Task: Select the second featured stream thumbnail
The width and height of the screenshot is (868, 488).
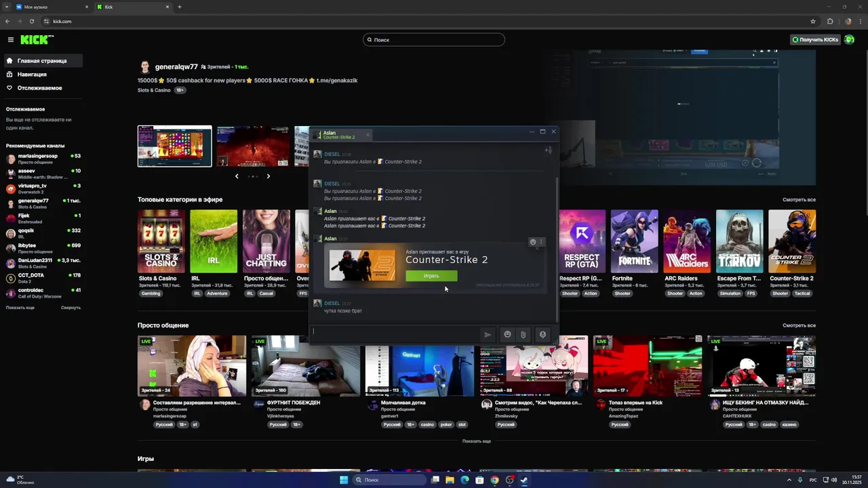Action: (x=253, y=146)
